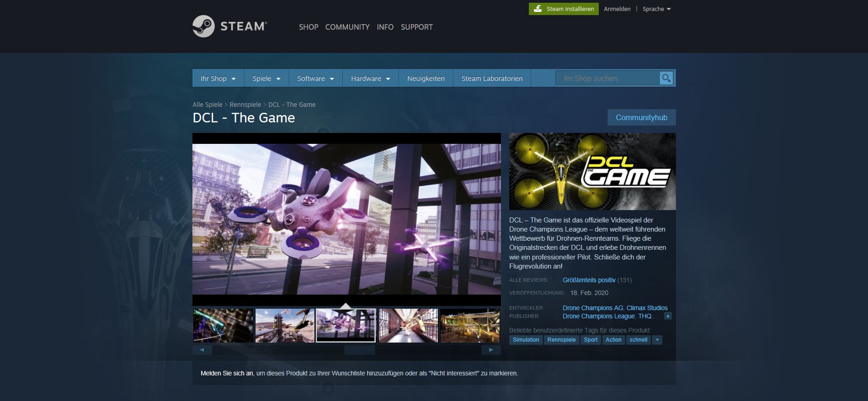
Task: Click the DCL The Game header image
Action: pos(592,171)
